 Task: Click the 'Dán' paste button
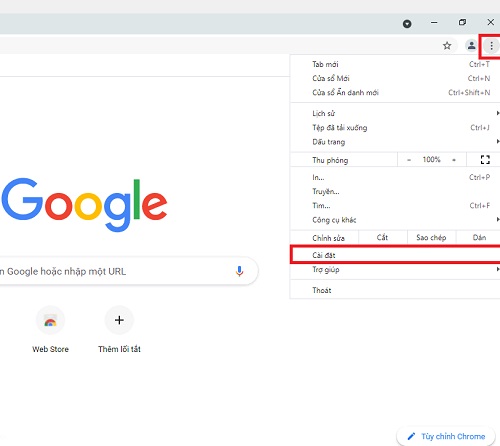[x=479, y=238]
